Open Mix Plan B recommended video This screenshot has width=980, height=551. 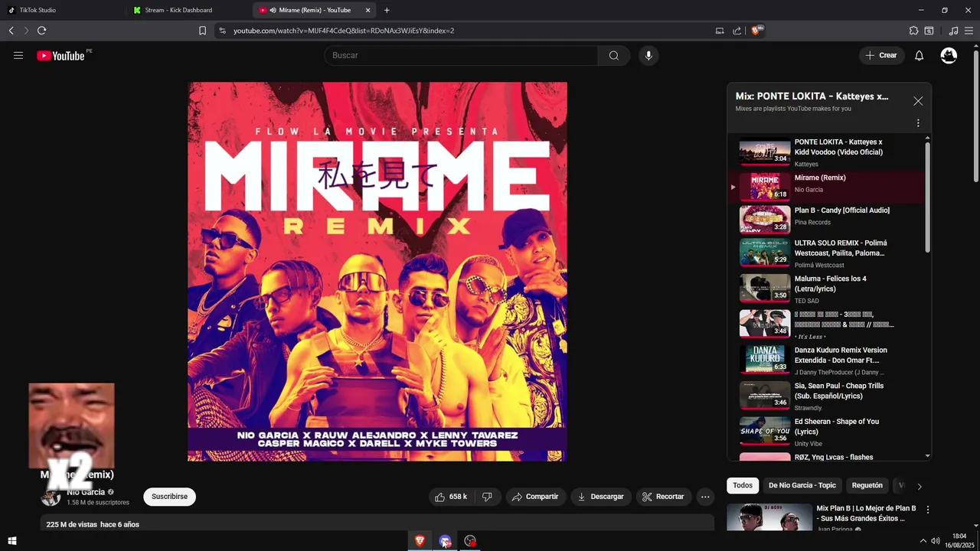coord(823,517)
